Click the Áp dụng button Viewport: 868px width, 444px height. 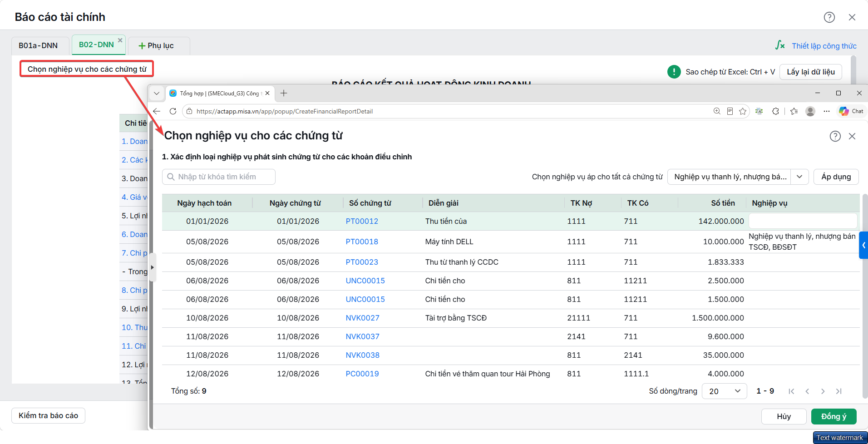(836, 177)
